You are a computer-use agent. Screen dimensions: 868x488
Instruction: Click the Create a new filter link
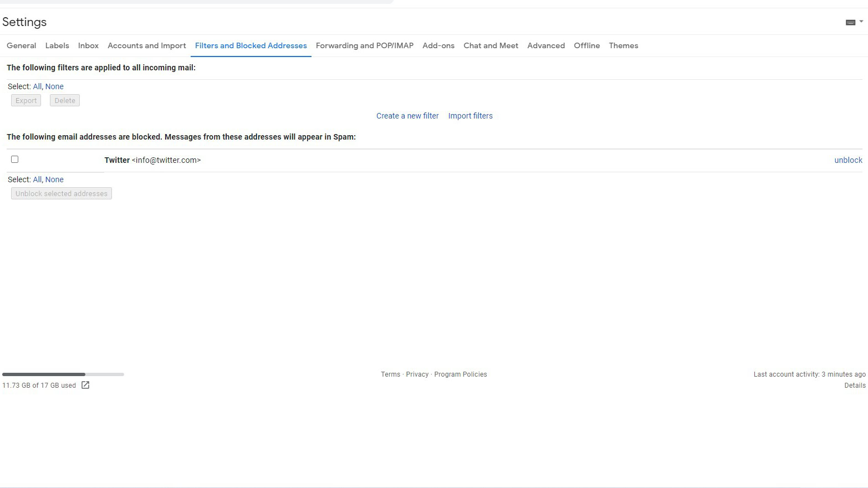(407, 116)
